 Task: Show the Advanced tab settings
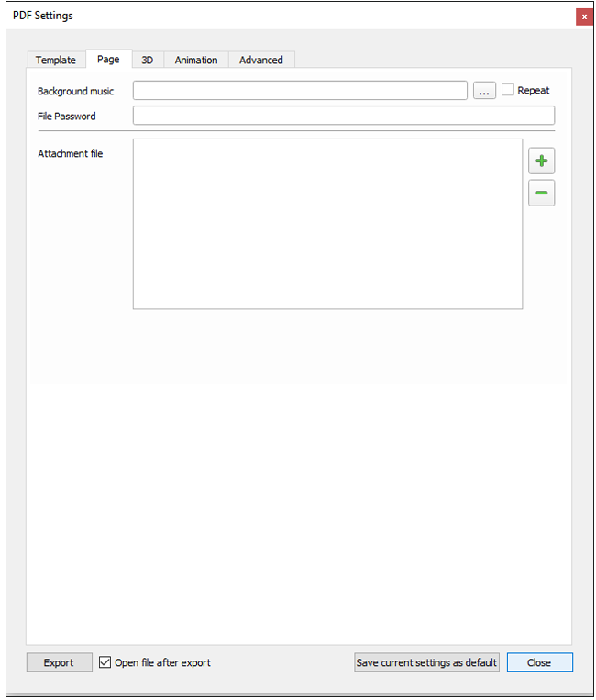261,61
